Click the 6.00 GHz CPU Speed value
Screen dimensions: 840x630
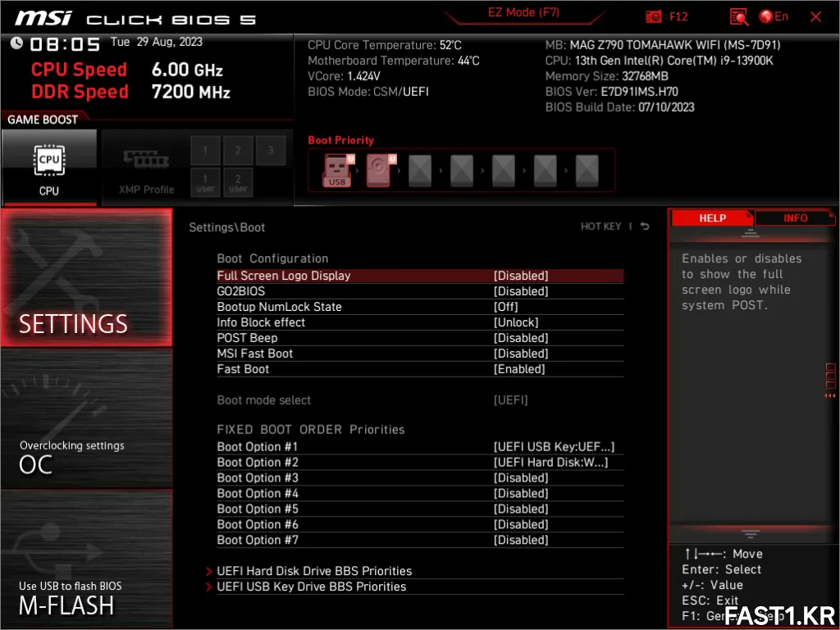[x=187, y=70]
